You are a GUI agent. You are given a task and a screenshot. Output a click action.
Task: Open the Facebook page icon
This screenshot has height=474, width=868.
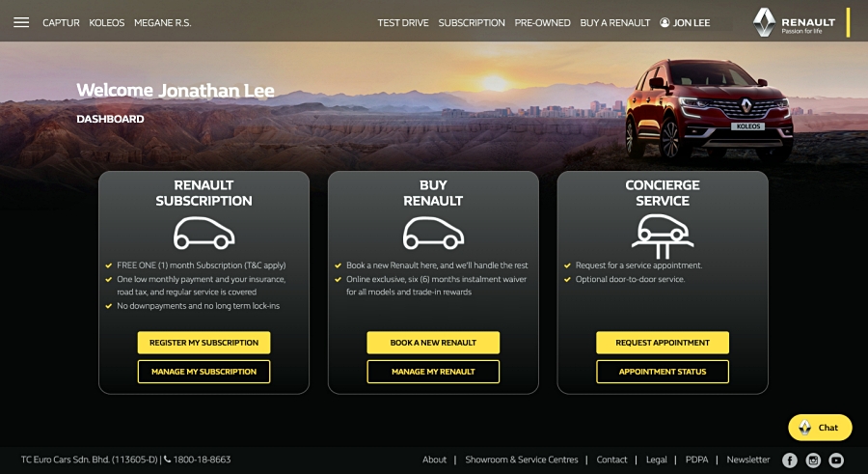(x=790, y=460)
